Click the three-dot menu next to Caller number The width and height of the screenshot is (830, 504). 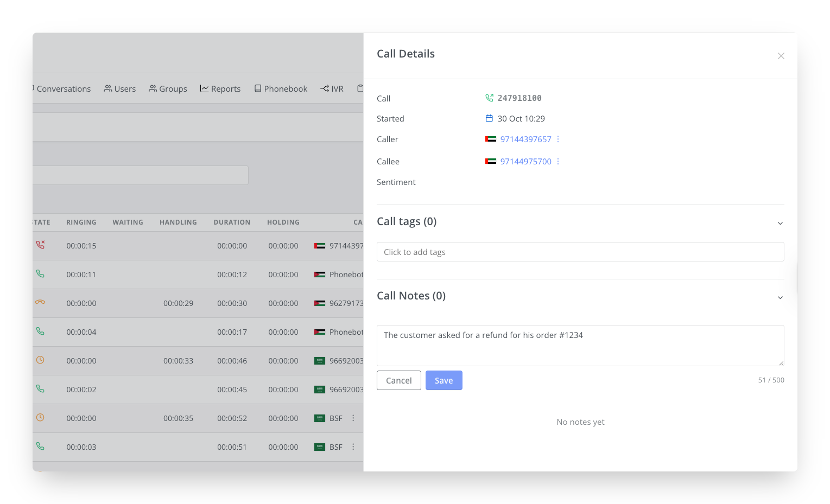pyautogui.click(x=558, y=139)
